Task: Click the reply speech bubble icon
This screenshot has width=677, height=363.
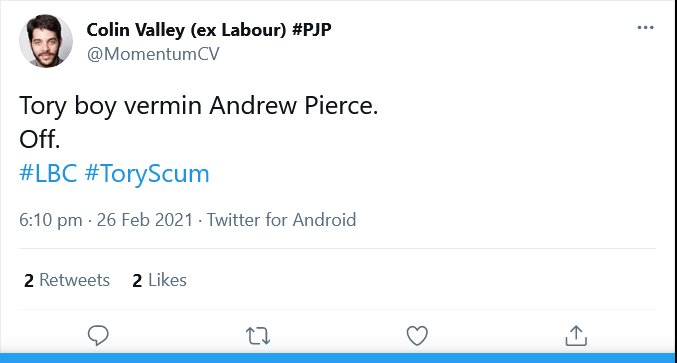Action: pos(98,335)
